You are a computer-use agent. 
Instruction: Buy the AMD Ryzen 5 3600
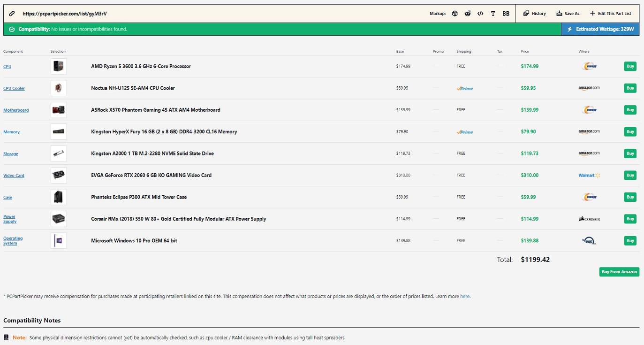click(630, 66)
